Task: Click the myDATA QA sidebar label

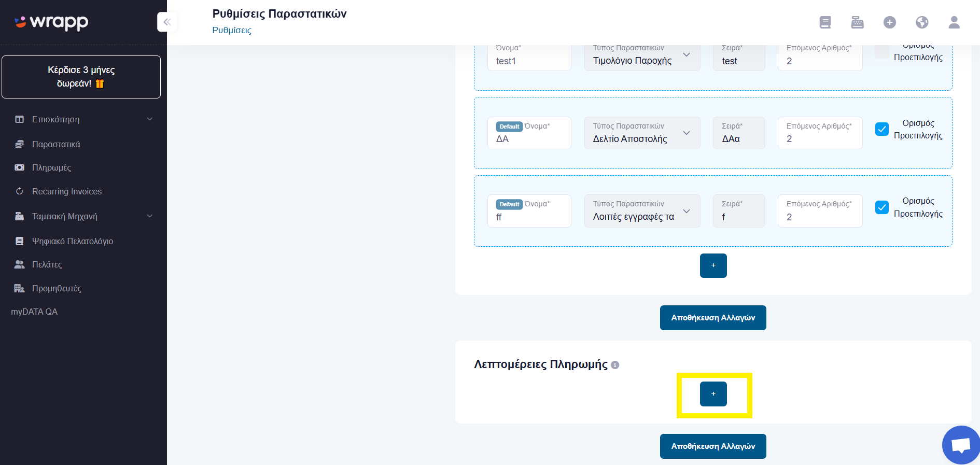Action: coord(34,312)
